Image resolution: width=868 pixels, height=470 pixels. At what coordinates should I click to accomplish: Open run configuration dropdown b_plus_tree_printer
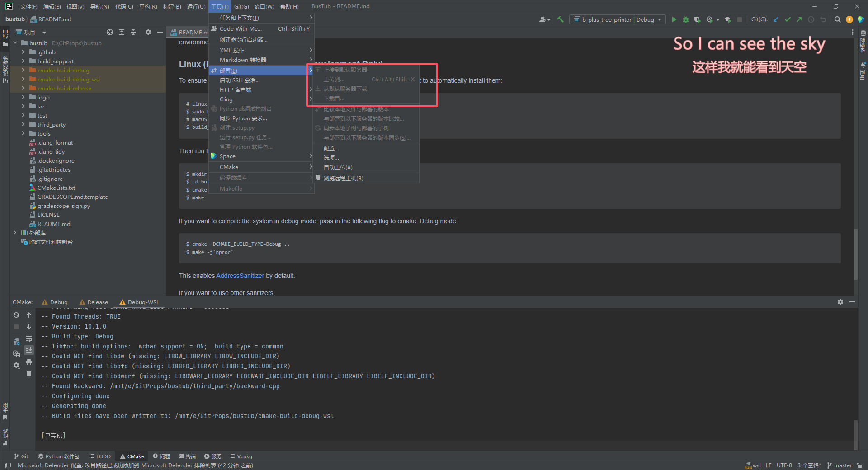(x=618, y=19)
